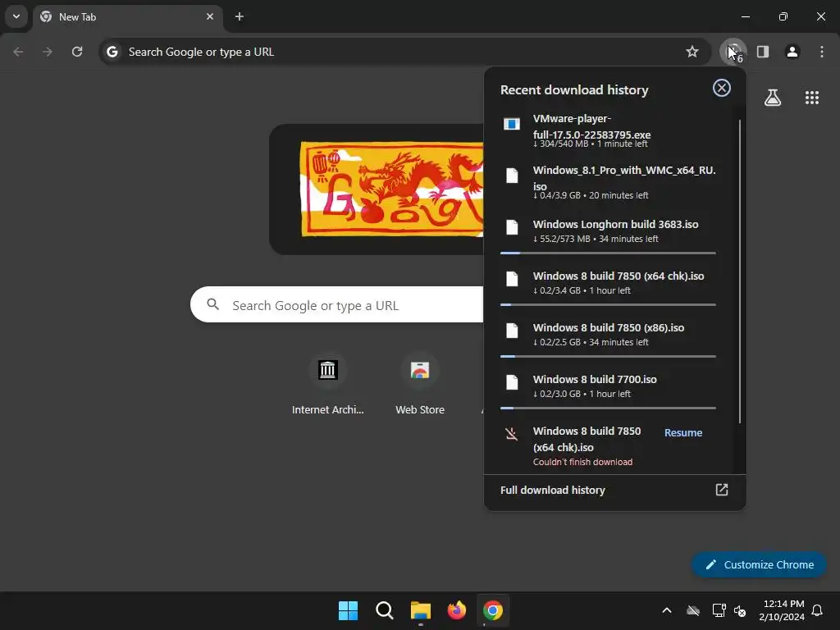Open the Internet Archive shortcut

[327, 385]
